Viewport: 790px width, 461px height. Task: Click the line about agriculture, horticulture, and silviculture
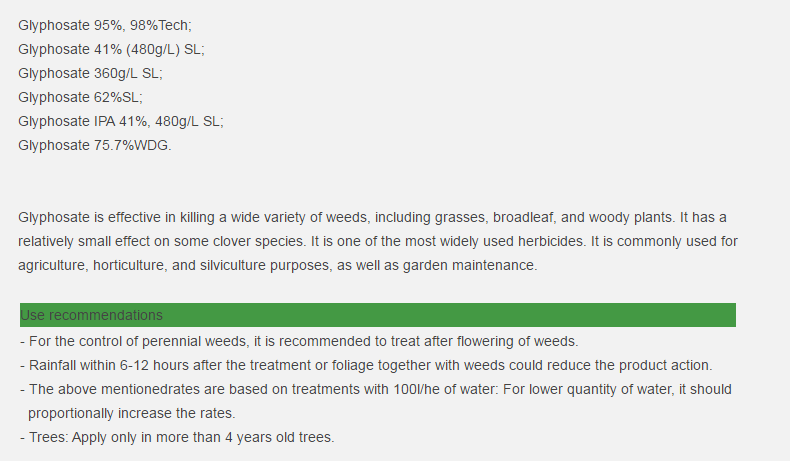(x=278, y=266)
